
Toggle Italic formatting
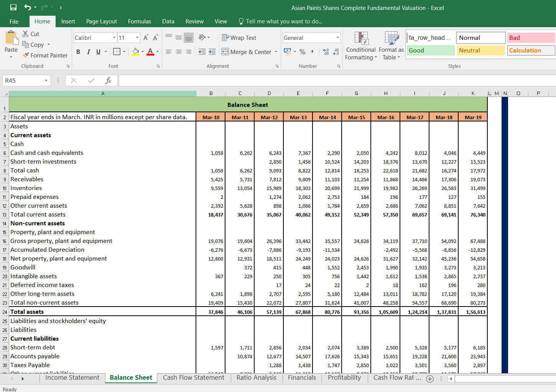88,52
